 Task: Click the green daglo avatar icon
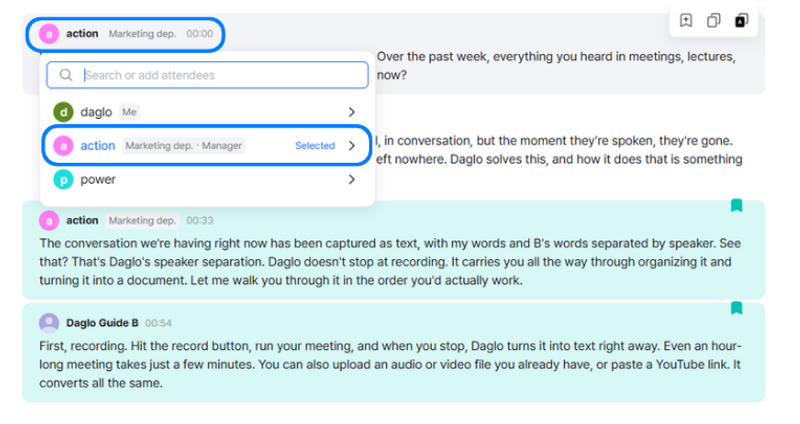click(x=63, y=112)
